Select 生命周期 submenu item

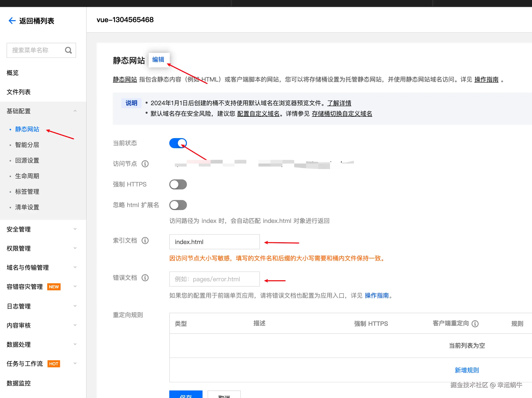pos(27,176)
